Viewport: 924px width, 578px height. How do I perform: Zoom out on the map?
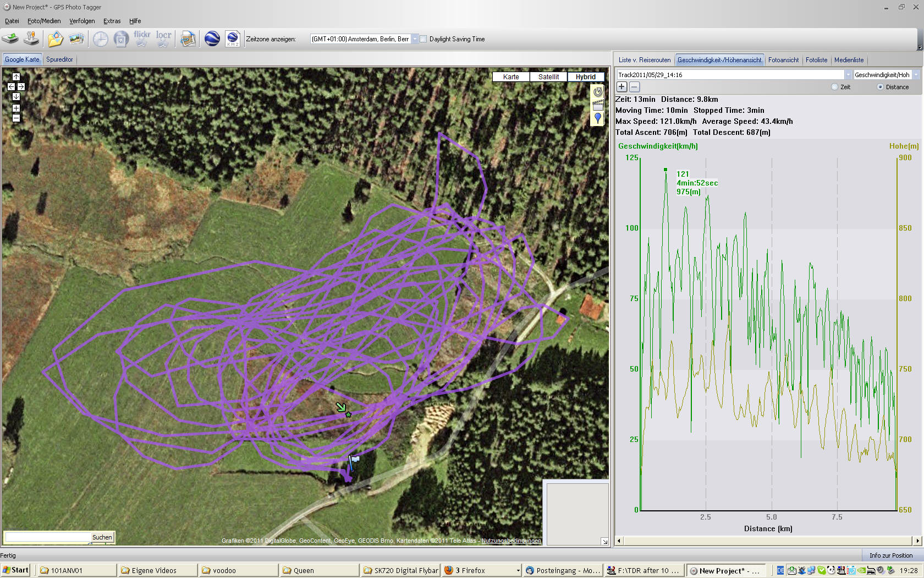point(16,118)
